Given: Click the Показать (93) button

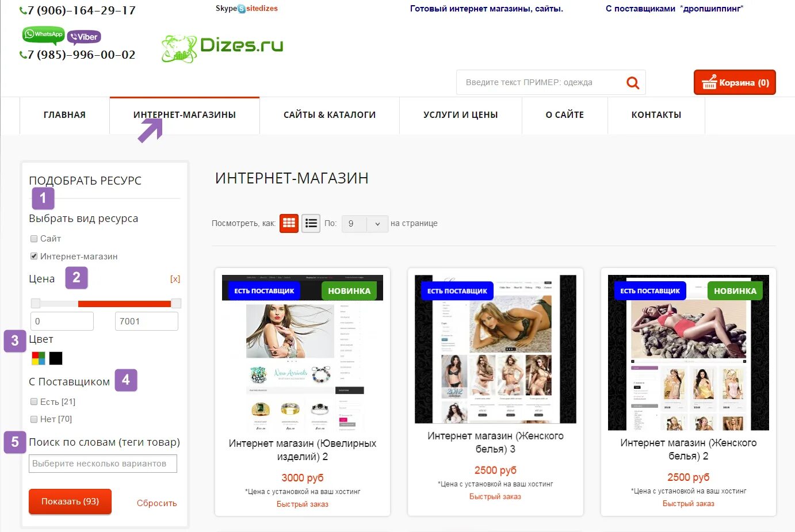Looking at the screenshot, I should point(70,502).
